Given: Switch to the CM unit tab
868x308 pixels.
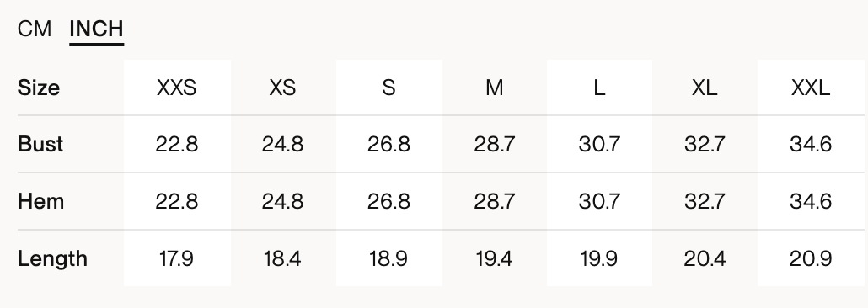Looking at the screenshot, I should [x=35, y=29].
